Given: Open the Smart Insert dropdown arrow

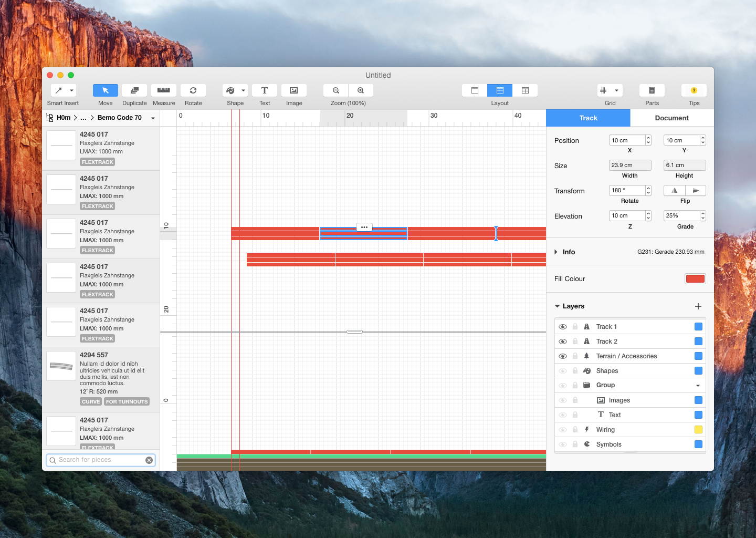Looking at the screenshot, I should pyautogui.click(x=72, y=90).
